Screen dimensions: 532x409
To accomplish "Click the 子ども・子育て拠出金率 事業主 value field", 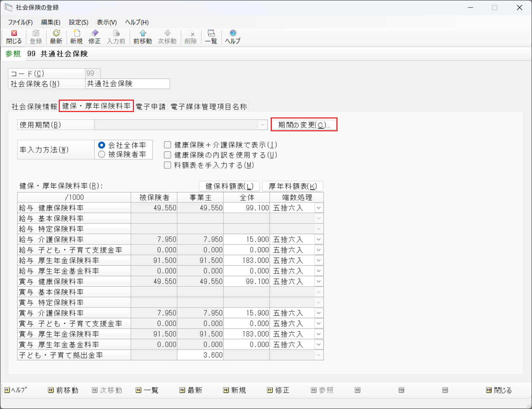I will point(200,355).
